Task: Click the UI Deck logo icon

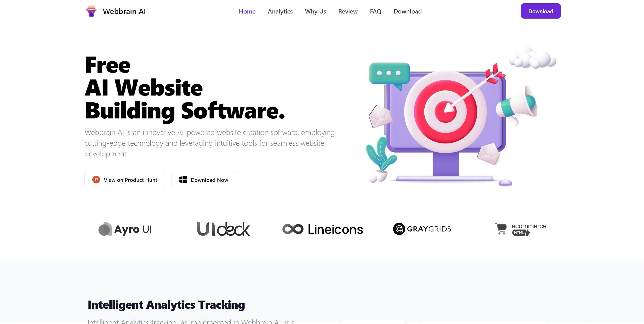Action: 223,228
